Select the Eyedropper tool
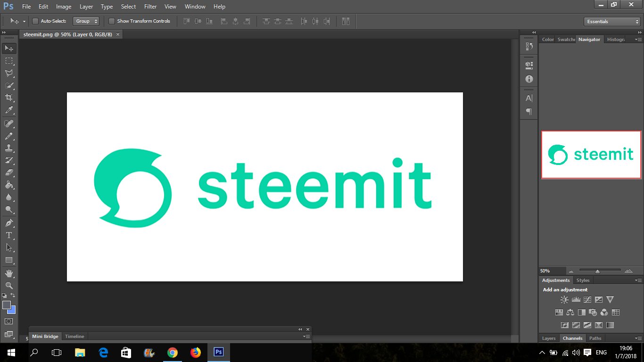This screenshot has height=362, width=644. tap(9, 110)
